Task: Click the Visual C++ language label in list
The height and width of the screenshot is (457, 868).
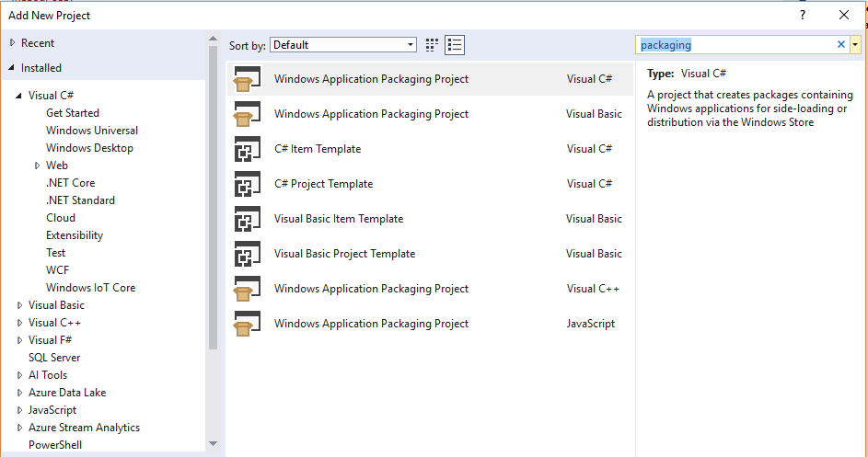Action: click(593, 289)
